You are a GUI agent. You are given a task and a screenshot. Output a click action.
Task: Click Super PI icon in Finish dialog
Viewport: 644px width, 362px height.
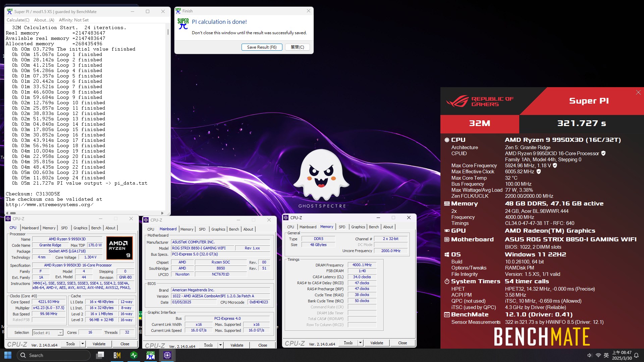click(183, 24)
